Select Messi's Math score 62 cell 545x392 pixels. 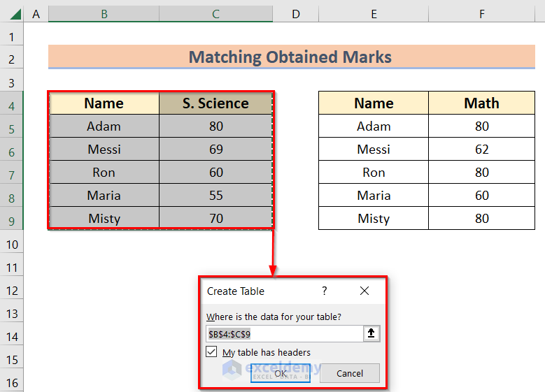[481, 150]
